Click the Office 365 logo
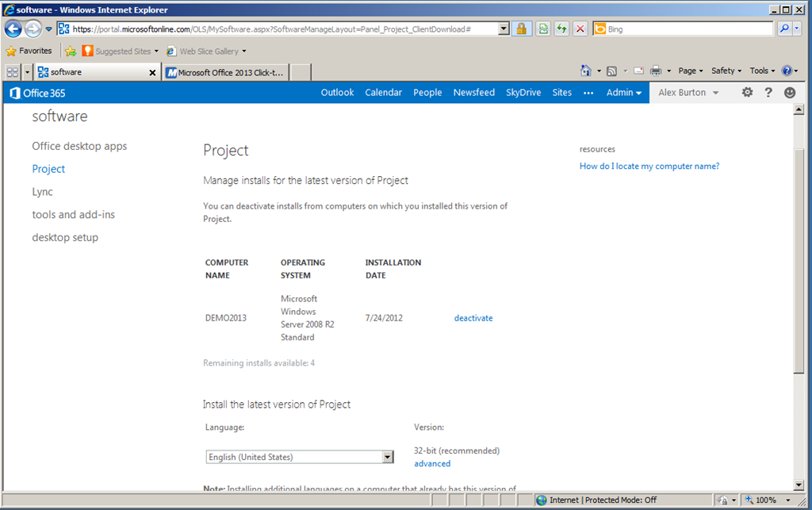 coord(38,94)
